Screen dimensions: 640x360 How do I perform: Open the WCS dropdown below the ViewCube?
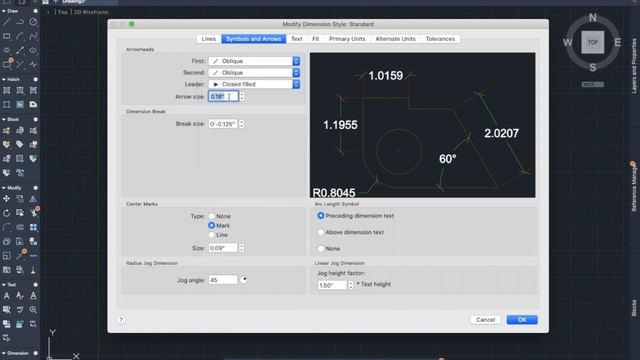(593, 84)
